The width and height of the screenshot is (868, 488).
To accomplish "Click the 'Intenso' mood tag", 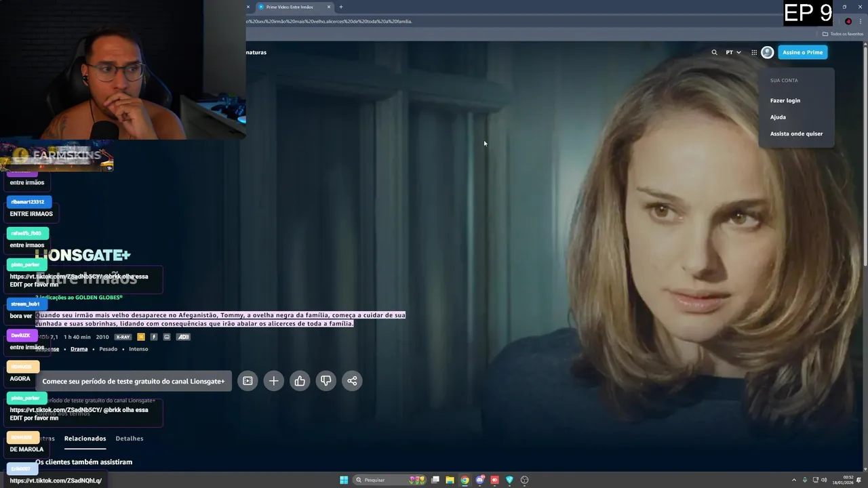I will pos(138,349).
